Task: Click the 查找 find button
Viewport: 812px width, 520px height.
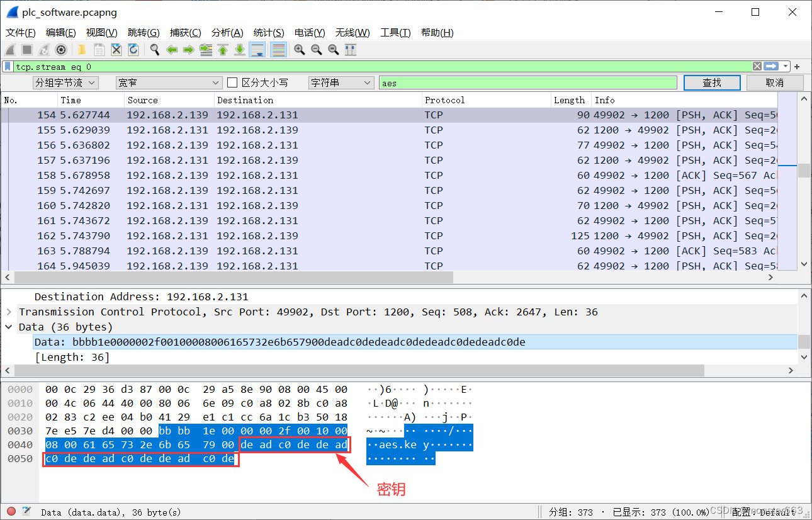Action: (x=712, y=82)
